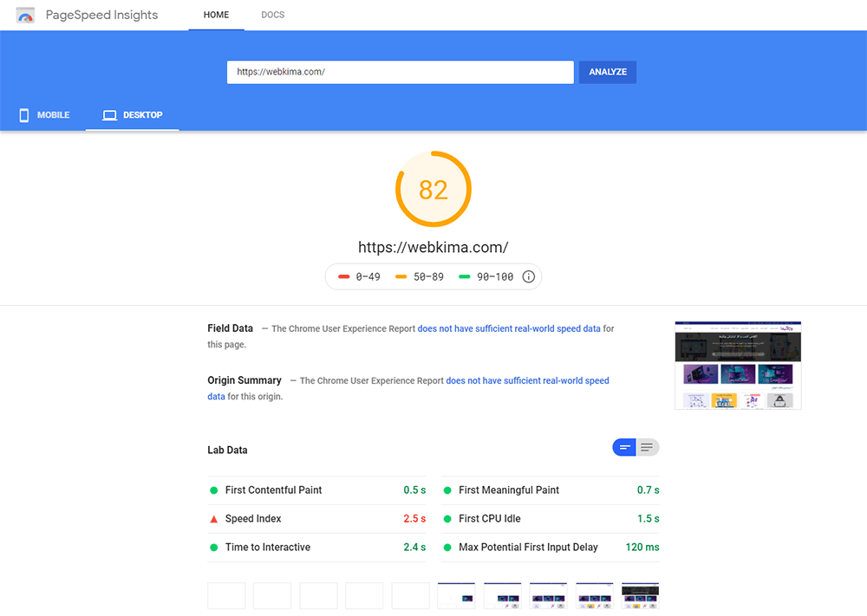
Task: Open the DOCS tab
Action: (272, 15)
